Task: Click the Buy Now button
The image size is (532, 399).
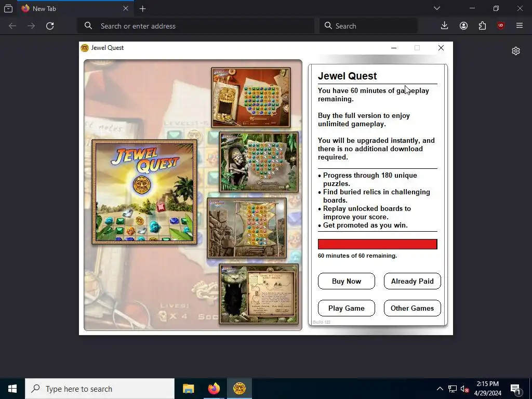Action: 347,281
